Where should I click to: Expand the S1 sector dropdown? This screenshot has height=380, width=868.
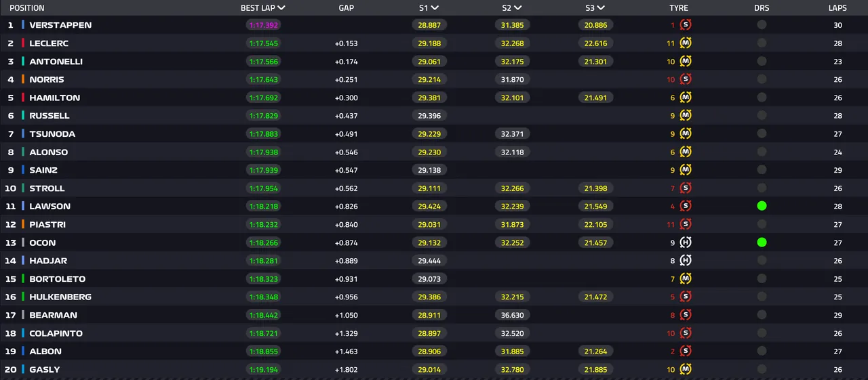pyautogui.click(x=435, y=8)
